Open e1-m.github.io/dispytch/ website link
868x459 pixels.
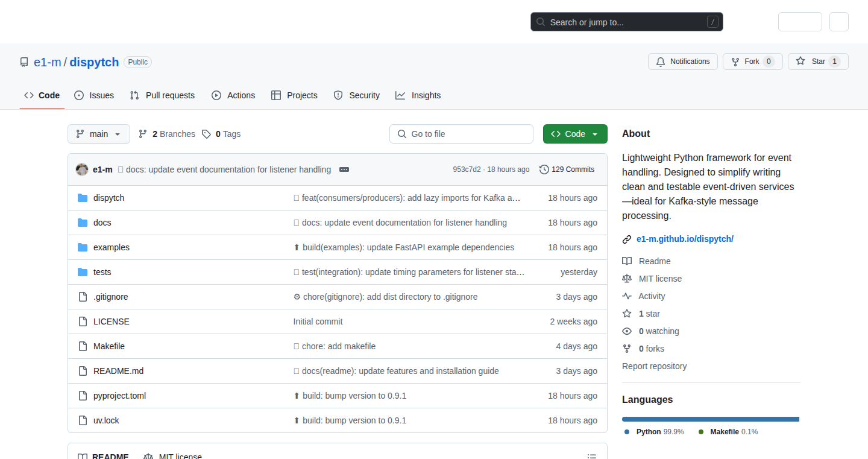pyautogui.click(x=685, y=239)
